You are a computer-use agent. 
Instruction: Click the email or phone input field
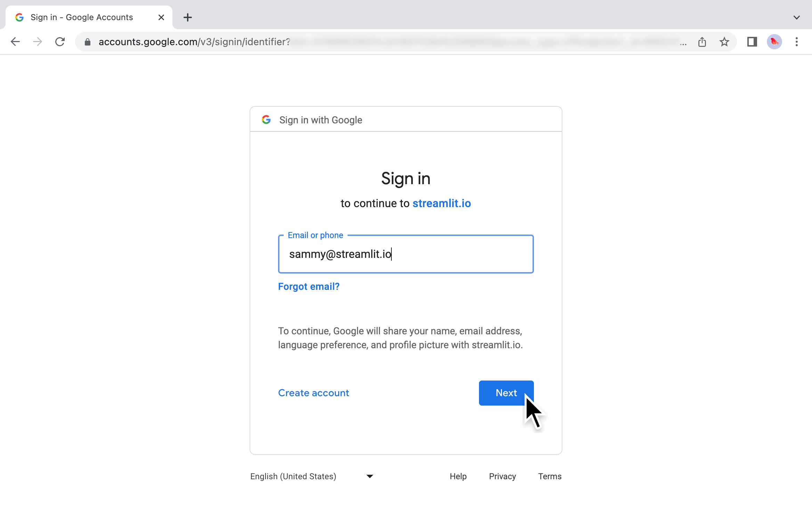[x=405, y=253]
